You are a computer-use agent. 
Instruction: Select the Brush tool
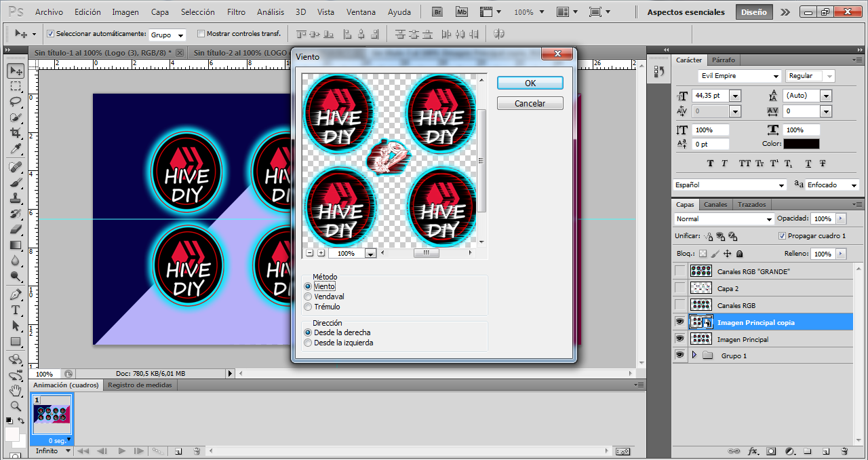point(16,183)
